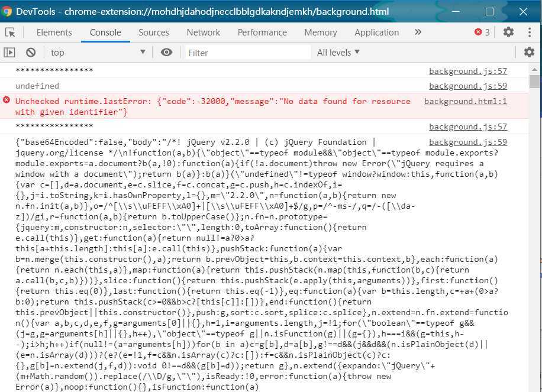Close the DevTools window
The width and height of the screenshot is (542, 392).
coord(523,11)
